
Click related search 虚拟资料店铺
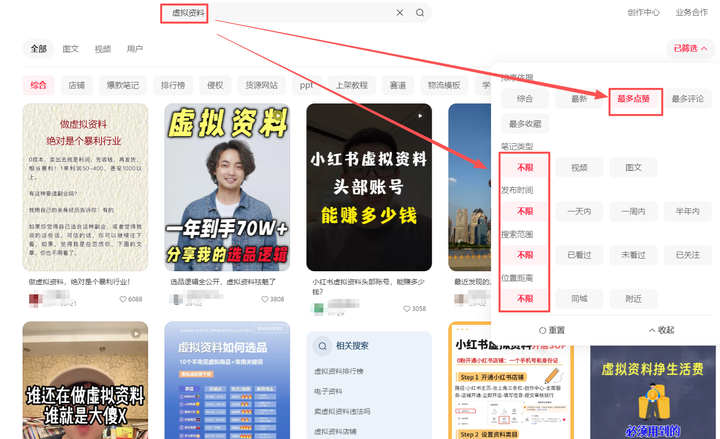tap(335, 432)
